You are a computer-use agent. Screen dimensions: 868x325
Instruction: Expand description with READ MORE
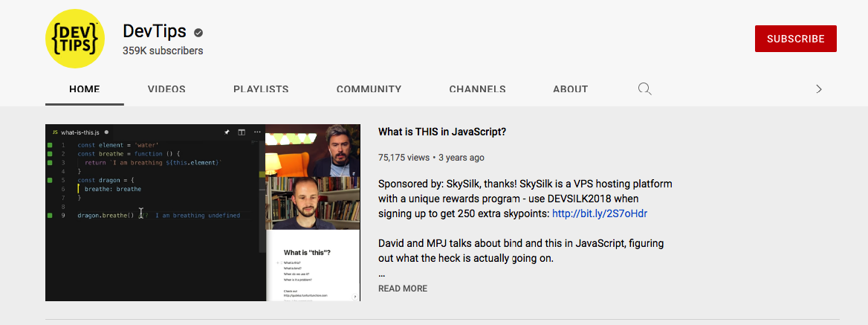(403, 289)
